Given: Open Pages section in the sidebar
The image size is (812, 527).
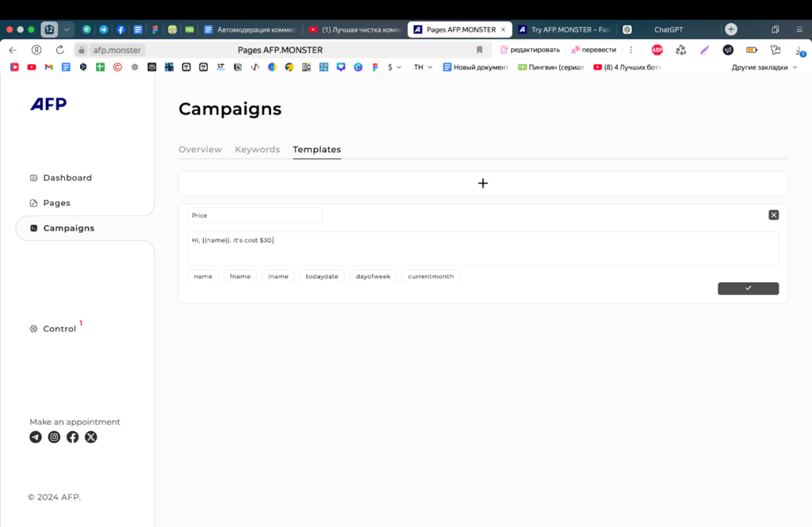Looking at the screenshot, I should pos(56,203).
